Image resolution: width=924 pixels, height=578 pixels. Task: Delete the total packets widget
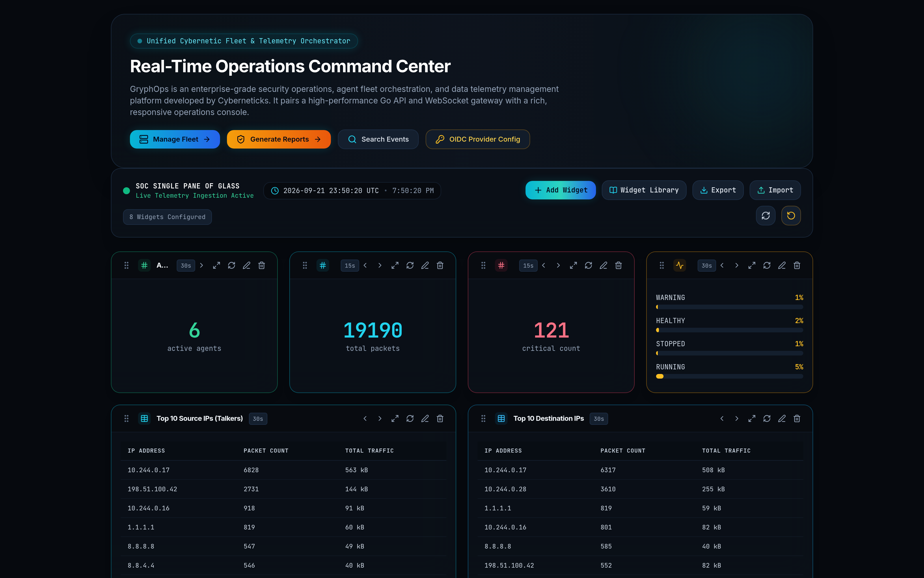440,265
